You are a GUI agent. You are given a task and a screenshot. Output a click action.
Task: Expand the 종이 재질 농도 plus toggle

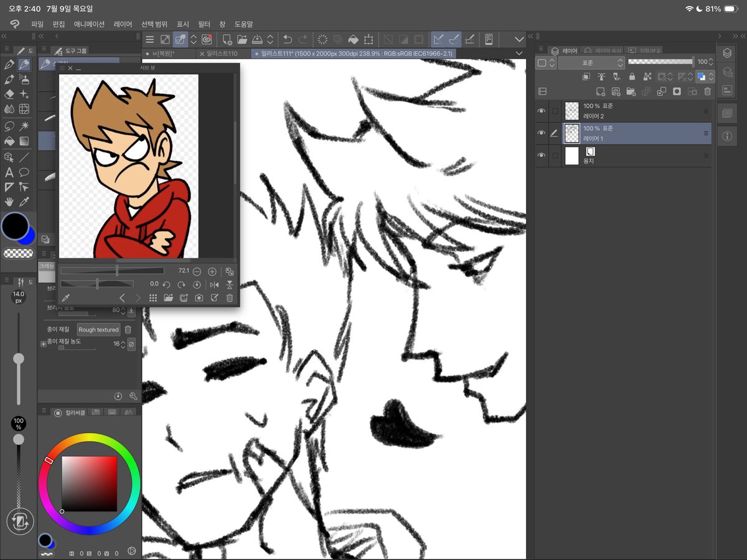pyautogui.click(x=44, y=343)
